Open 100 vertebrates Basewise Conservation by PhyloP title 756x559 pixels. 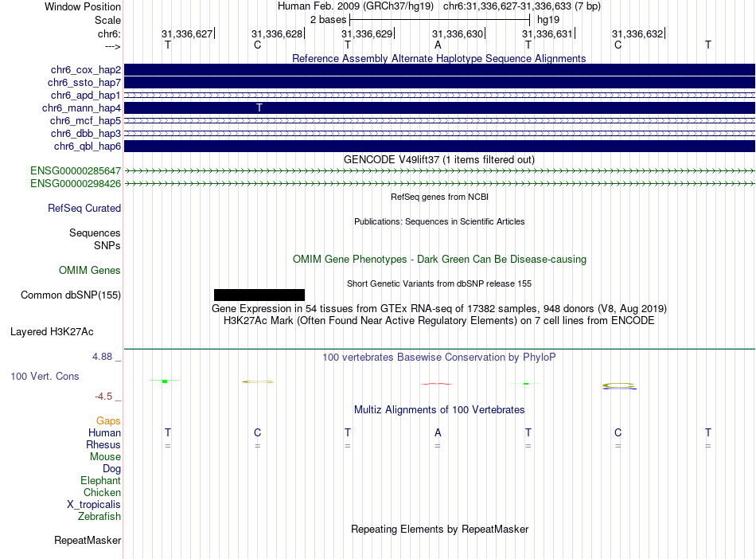(438, 358)
